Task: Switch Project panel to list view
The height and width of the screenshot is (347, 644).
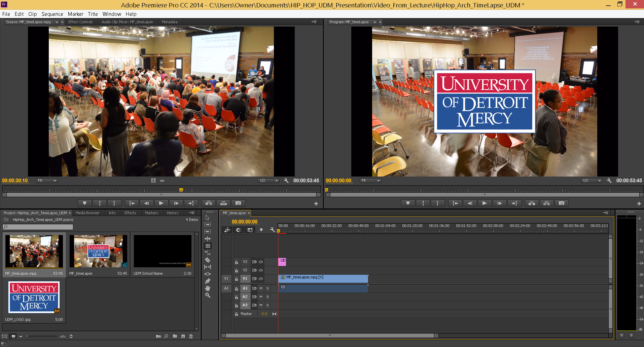Action: (x=5, y=336)
